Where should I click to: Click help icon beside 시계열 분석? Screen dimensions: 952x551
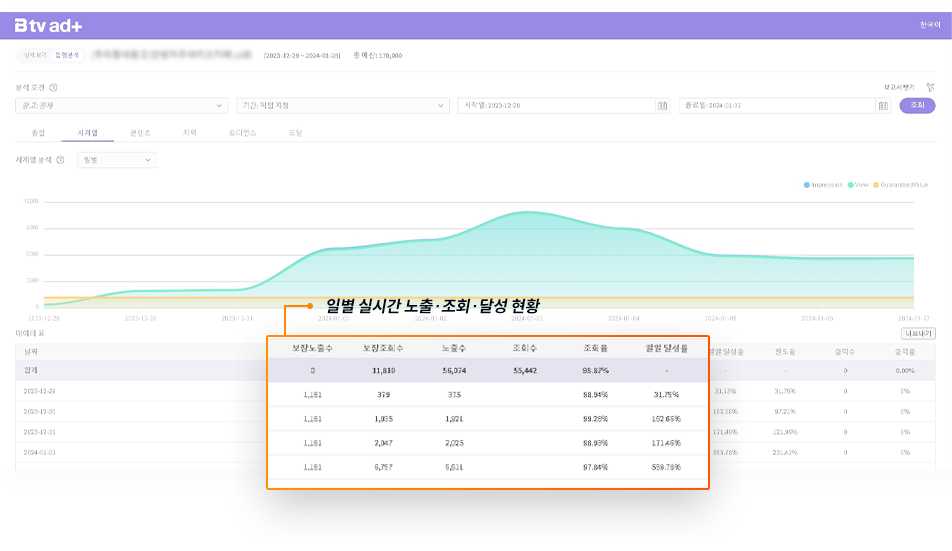pos(61,160)
